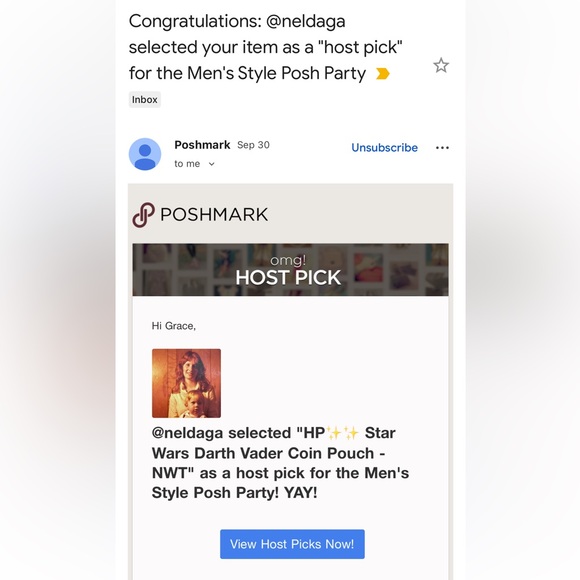Click the omg! HOST PICK banner
The height and width of the screenshot is (580, 580).
point(290,270)
